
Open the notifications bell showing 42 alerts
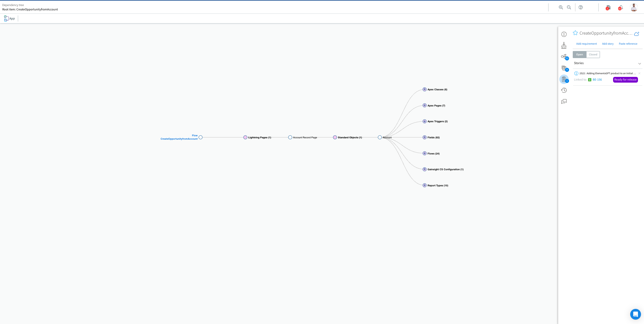tap(620, 7)
